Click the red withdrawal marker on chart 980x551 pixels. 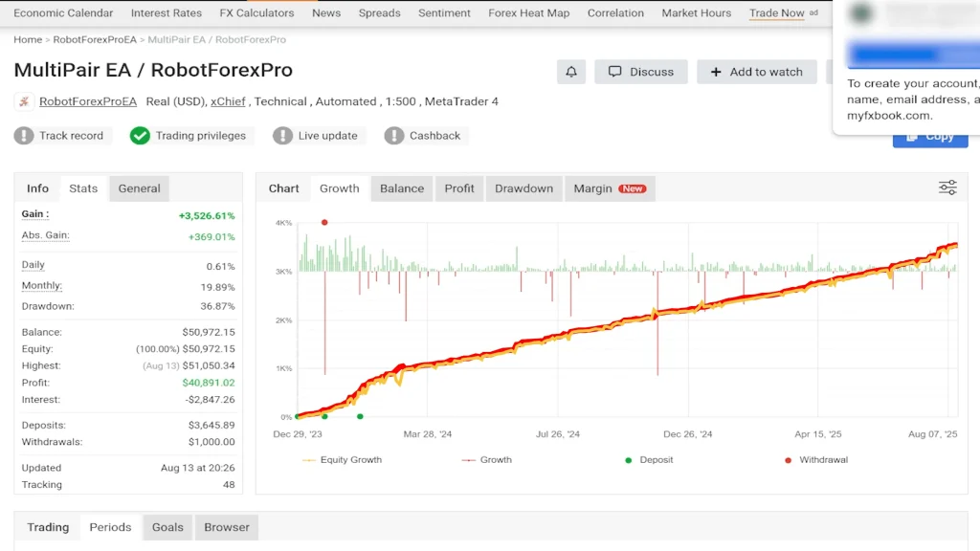[x=324, y=222]
